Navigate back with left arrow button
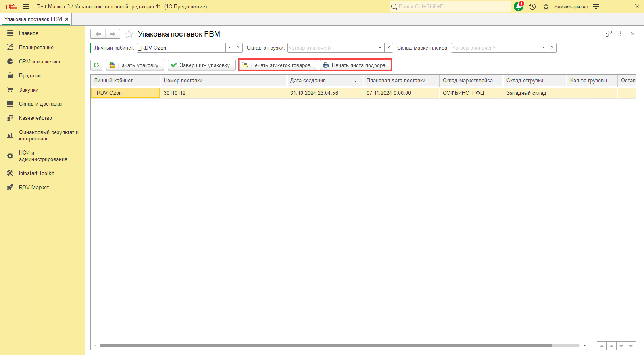The height and width of the screenshot is (355, 644). coord(98,34)
